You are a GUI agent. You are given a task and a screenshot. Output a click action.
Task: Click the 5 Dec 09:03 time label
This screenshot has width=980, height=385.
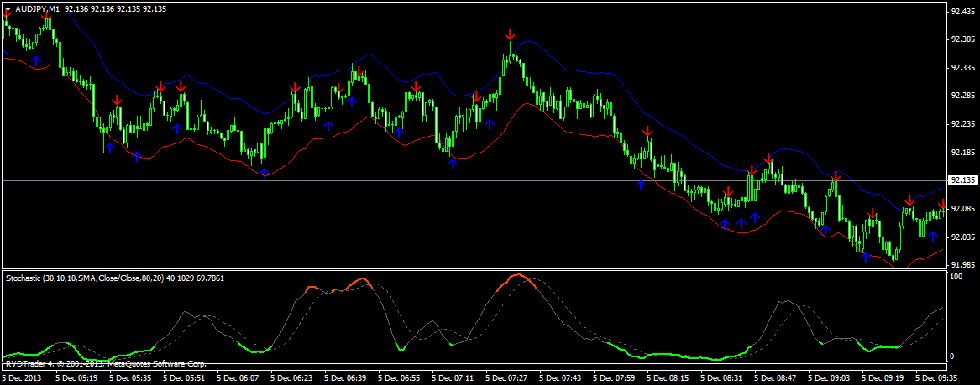[x=829, y=377]
